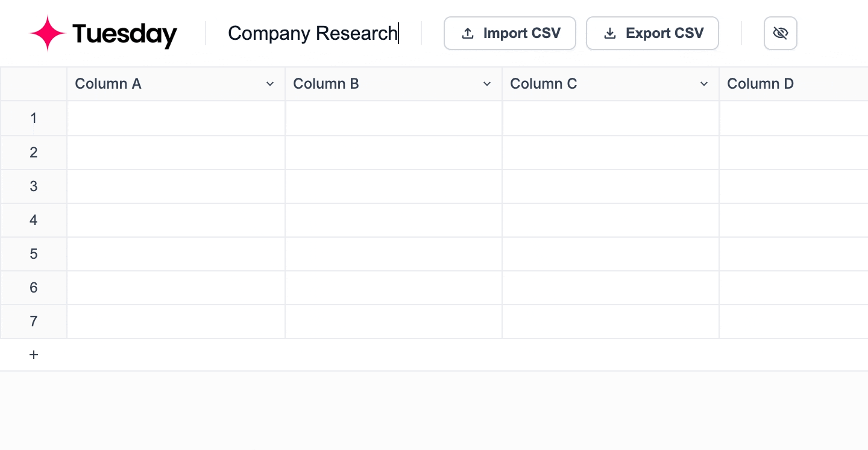The width and height of the screenshot is (868, 450).
Task: Click the Tuesday star logo icon
Action: (x=48, y=33)
